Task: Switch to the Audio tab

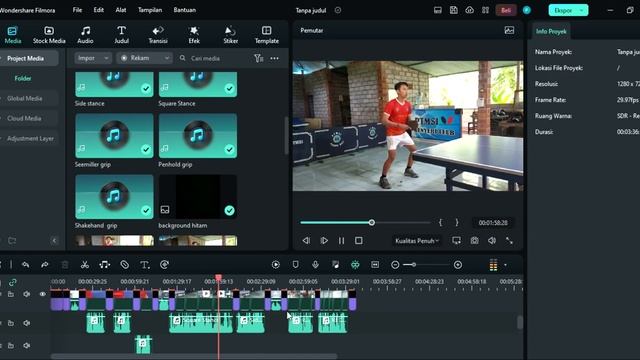Action: coord(85,35)
